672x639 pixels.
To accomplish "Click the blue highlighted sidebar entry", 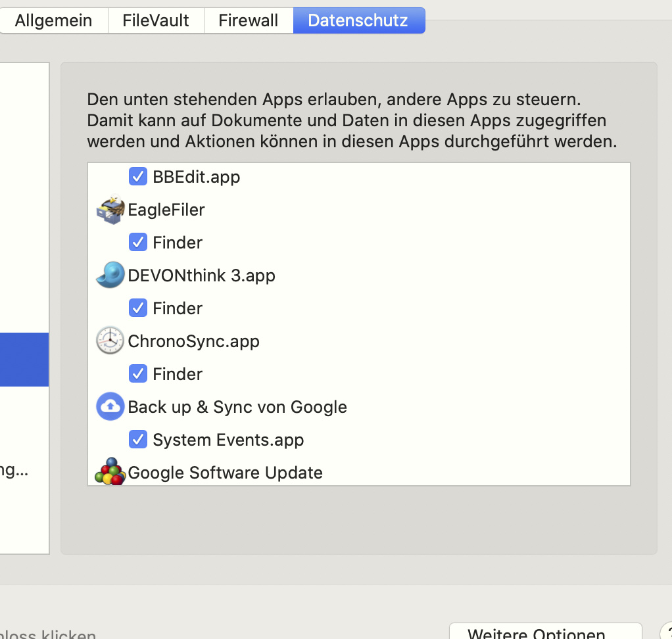I will (24, 359).
